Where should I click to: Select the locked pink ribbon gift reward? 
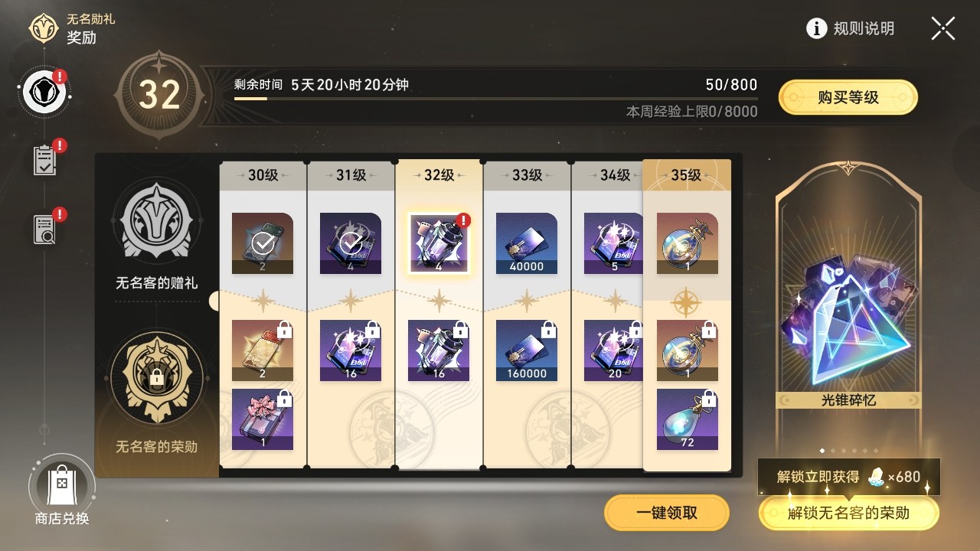[x=263, y=419]
